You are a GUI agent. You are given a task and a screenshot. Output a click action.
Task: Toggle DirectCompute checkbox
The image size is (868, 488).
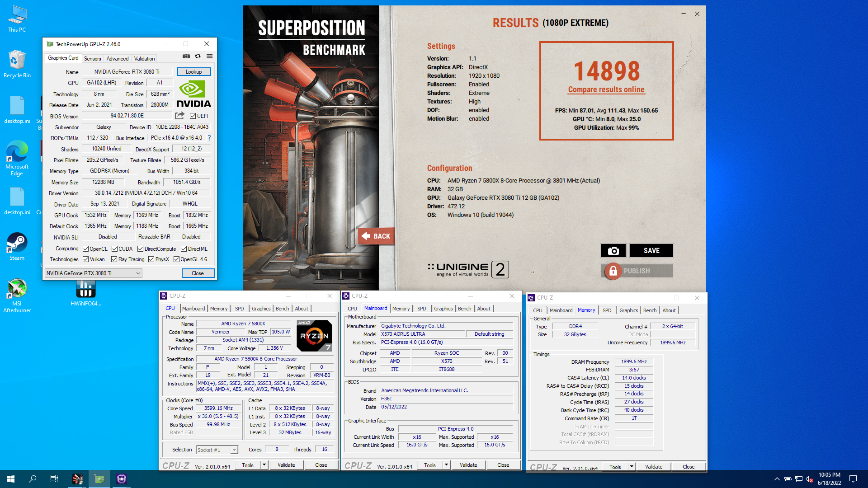click(x=140, y=249)
